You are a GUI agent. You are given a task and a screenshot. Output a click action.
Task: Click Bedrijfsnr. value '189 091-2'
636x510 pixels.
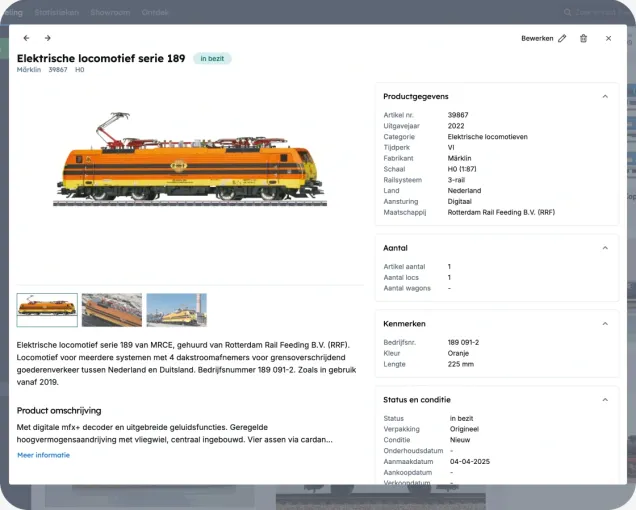[463, 342]
